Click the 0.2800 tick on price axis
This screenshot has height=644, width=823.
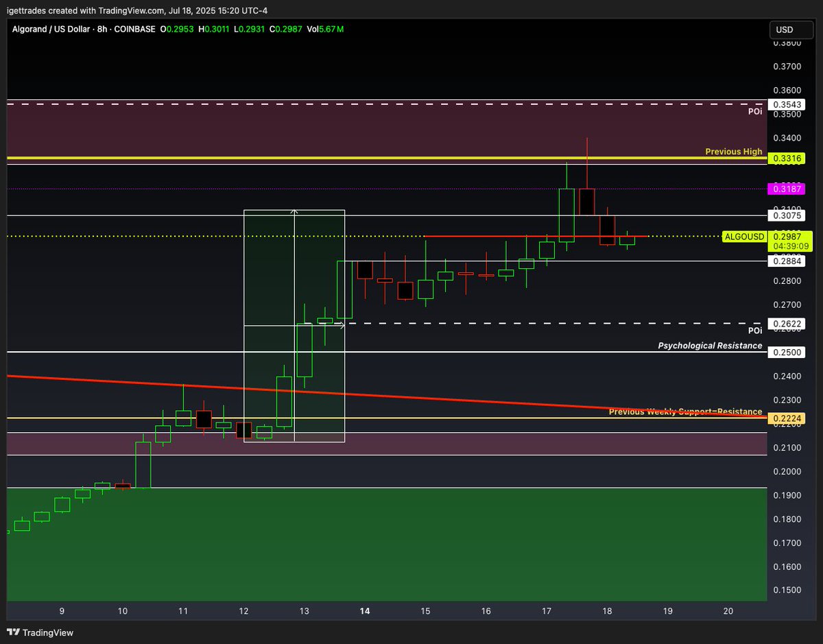pyautogui.click(x=787, y=281)
